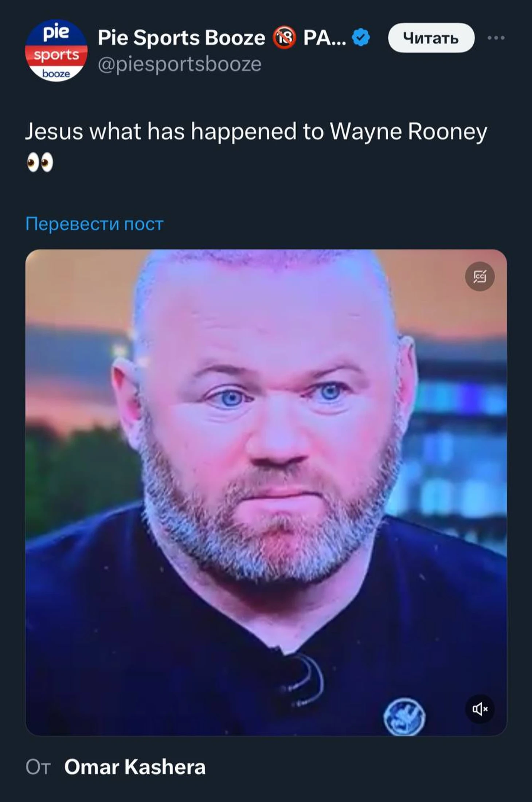Click the blue verified checkmark badge
532x802 pixels.
tap(361, 38)
